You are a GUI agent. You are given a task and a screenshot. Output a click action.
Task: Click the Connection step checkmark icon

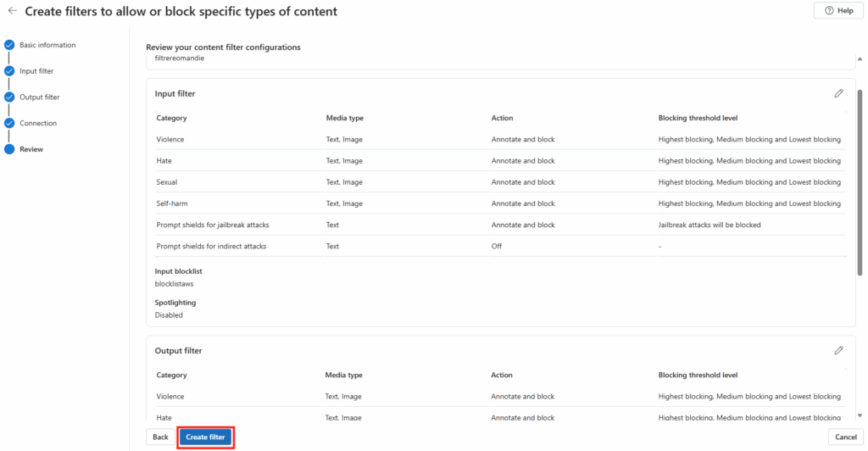coord(9,123)
